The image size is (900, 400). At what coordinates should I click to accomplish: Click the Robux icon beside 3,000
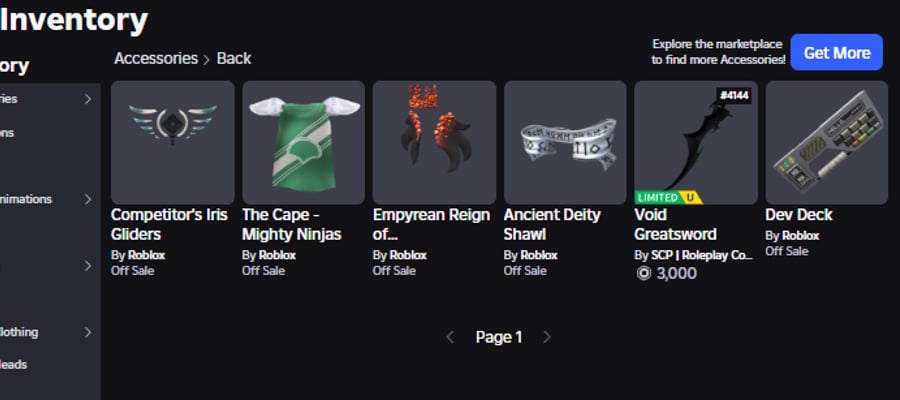pyautogui.click(x=644, y=274)
